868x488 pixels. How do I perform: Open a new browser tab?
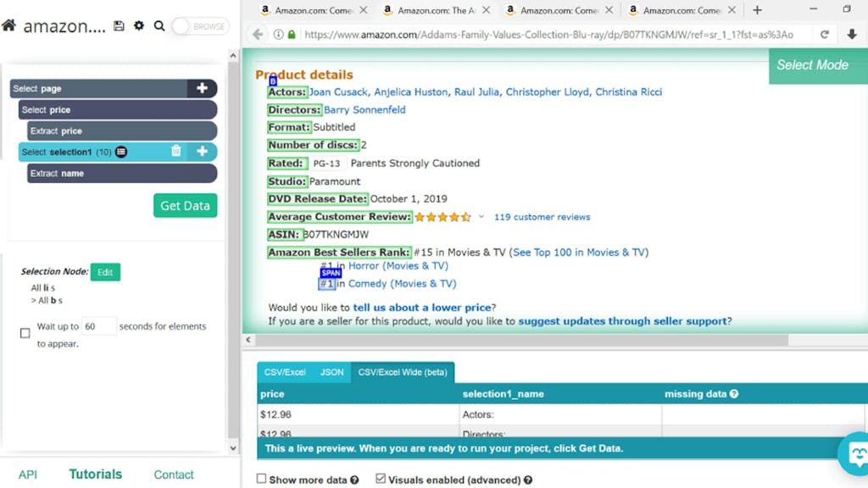point(757,10)
